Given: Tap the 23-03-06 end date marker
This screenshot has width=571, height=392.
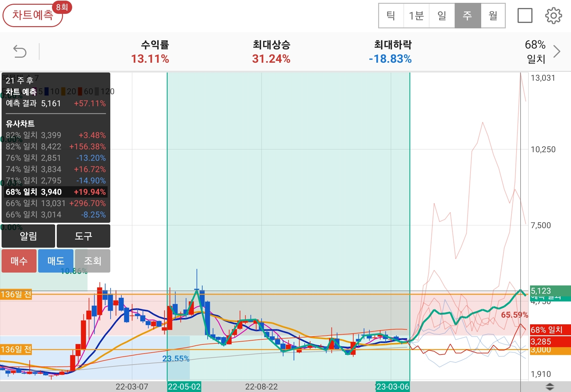Looking at the screenshot, I should click(393, 387).
